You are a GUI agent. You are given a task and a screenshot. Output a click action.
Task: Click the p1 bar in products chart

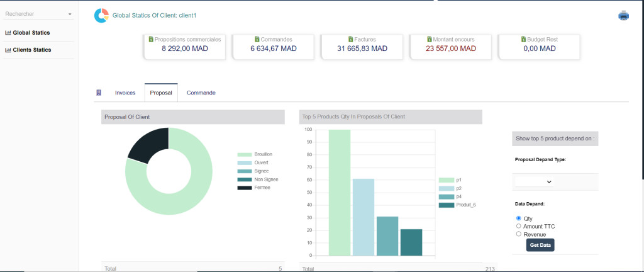point(340,193)
